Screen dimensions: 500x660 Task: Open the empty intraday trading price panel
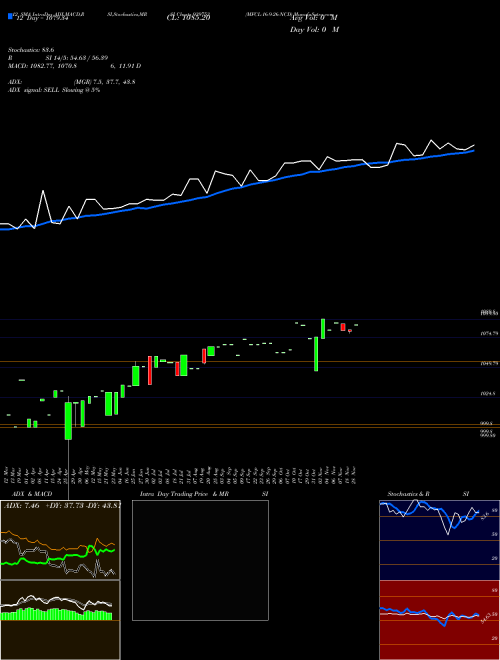click(200, 560)
